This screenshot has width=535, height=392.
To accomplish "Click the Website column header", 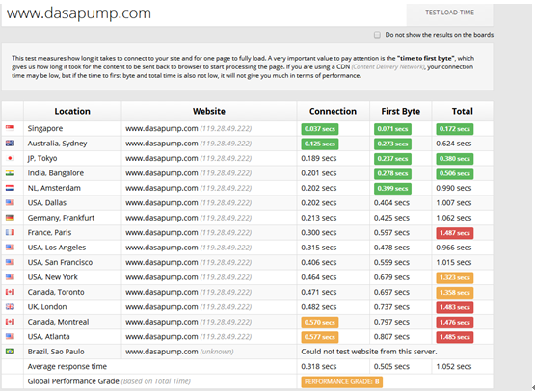I will pyautogui.click(x=209, y=111).
